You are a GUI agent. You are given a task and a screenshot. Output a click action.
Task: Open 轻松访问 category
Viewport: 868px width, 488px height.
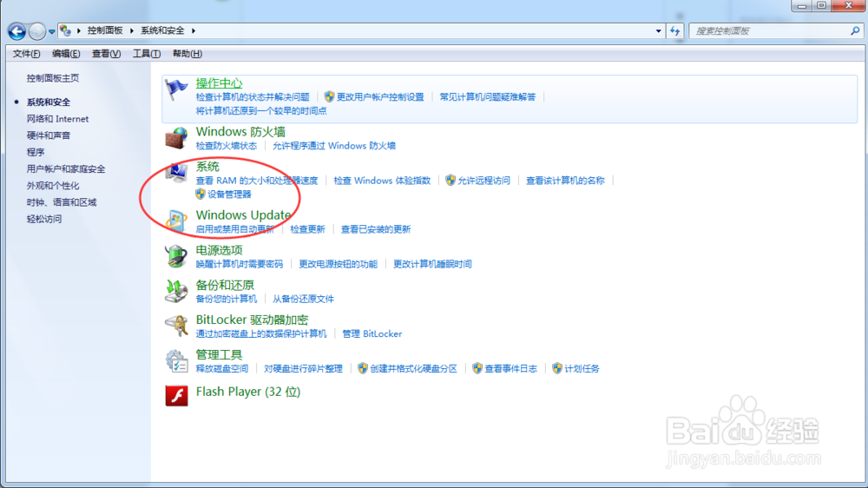point(43,219)
